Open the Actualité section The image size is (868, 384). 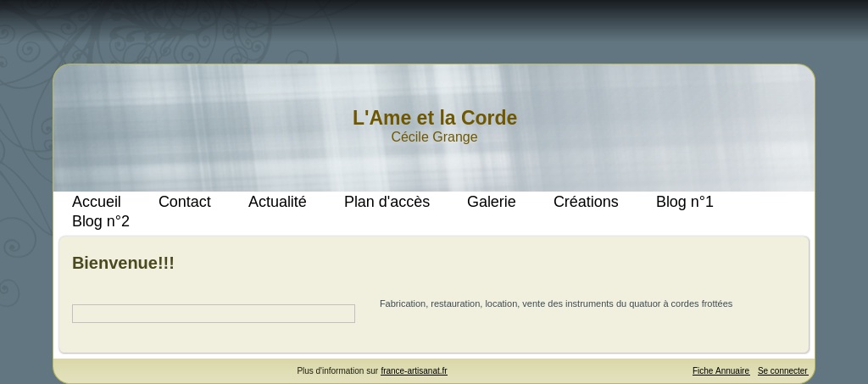pyautogui.click(x=277, y=202)
